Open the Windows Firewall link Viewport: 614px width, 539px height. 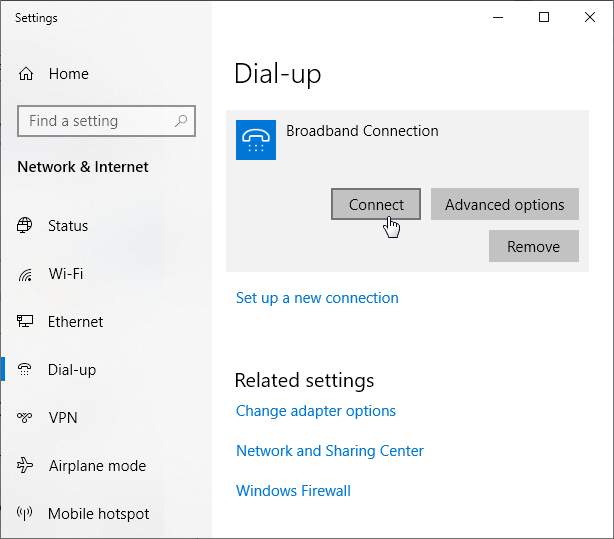293,491
